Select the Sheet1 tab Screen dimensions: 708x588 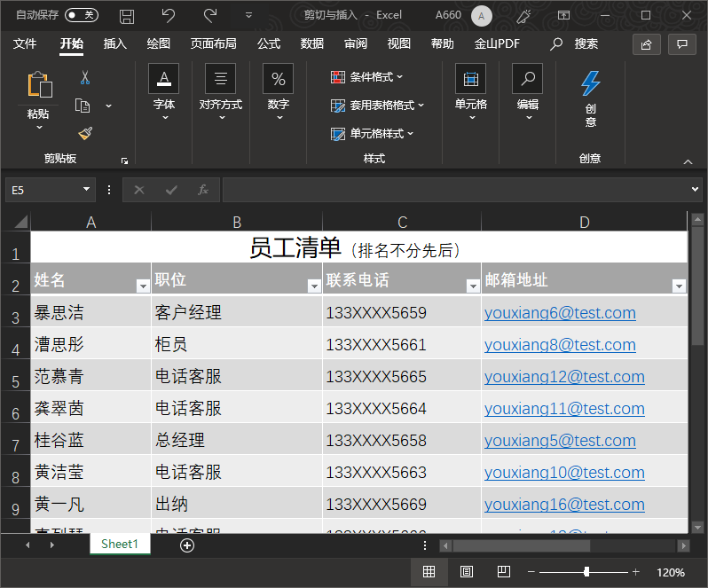[120, 545]
